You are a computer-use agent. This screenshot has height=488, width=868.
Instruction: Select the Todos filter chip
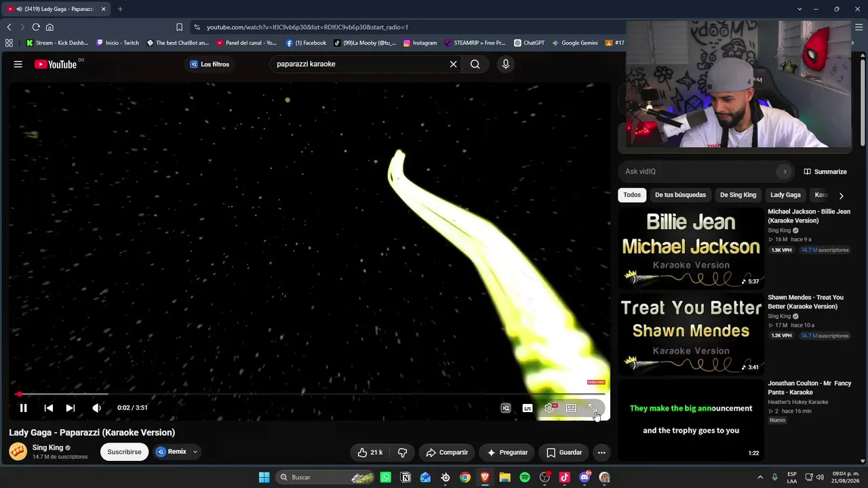pyautogui.click(x=632, y=195)
